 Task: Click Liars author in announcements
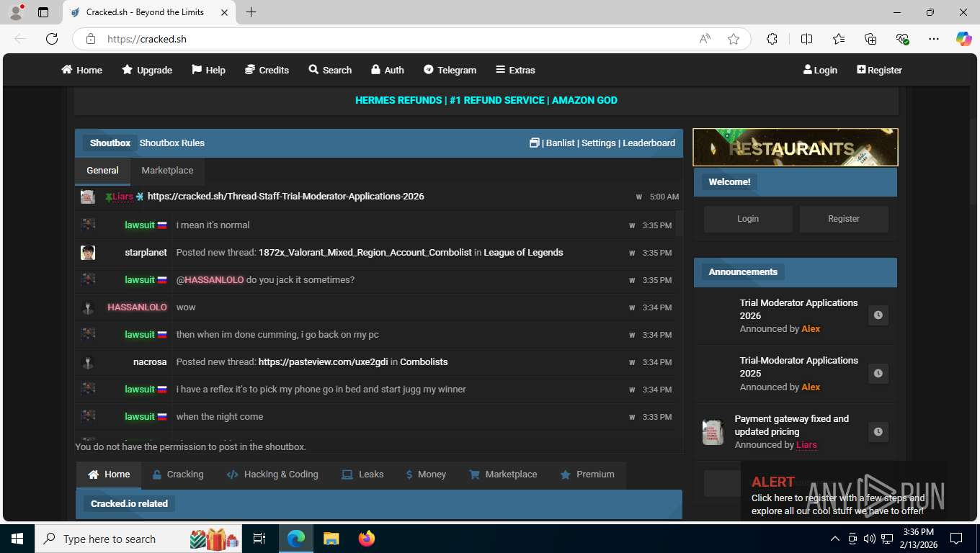pos(806,445)
